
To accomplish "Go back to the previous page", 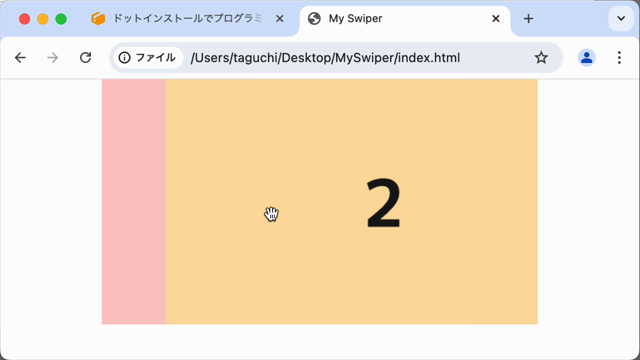I will click(x=20, y=58).
